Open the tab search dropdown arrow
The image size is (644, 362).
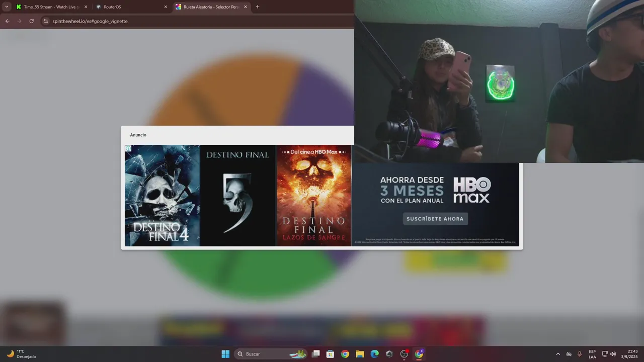pyautogui.click(x=7, y=7)
